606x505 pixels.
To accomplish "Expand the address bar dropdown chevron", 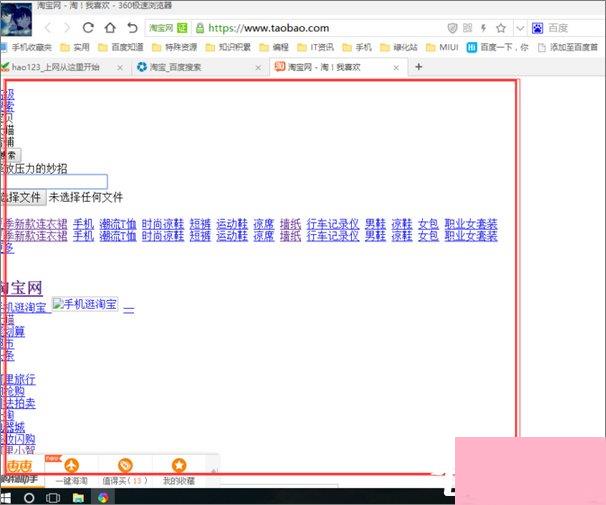I will point(520,28).
